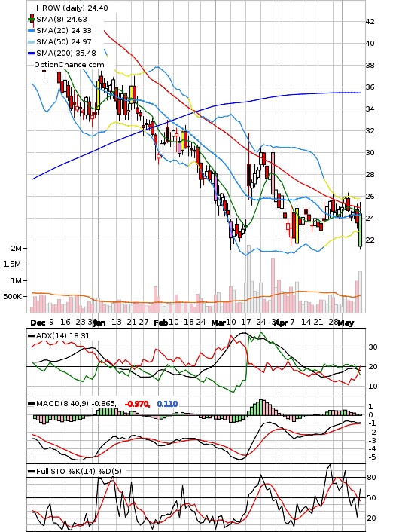Click the SMA(8) candlestick legend icon

(32, 20)
